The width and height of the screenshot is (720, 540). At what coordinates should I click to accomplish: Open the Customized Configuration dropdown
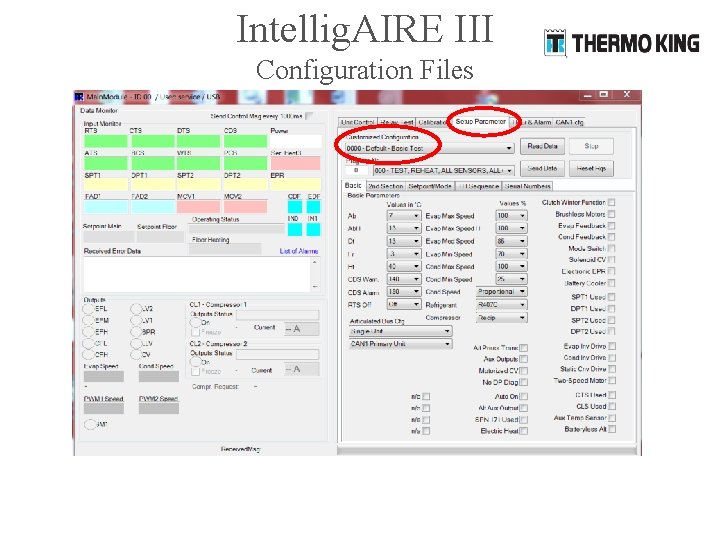pos(429,148)
